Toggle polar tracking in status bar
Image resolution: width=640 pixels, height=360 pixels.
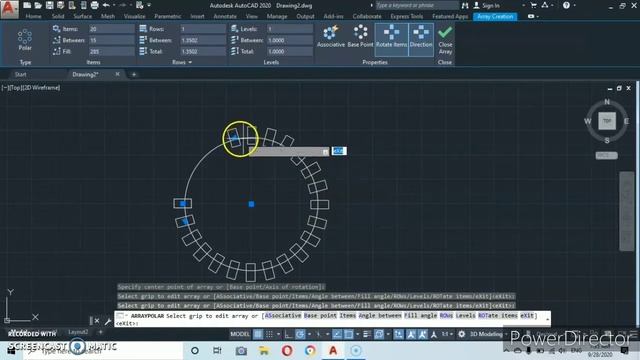pos(300,334)
